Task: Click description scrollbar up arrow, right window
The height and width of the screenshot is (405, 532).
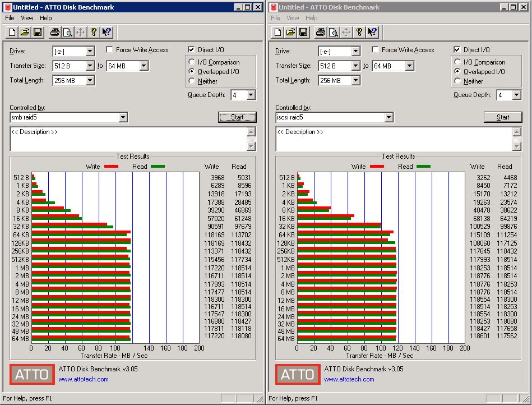Action: [517, 132]
